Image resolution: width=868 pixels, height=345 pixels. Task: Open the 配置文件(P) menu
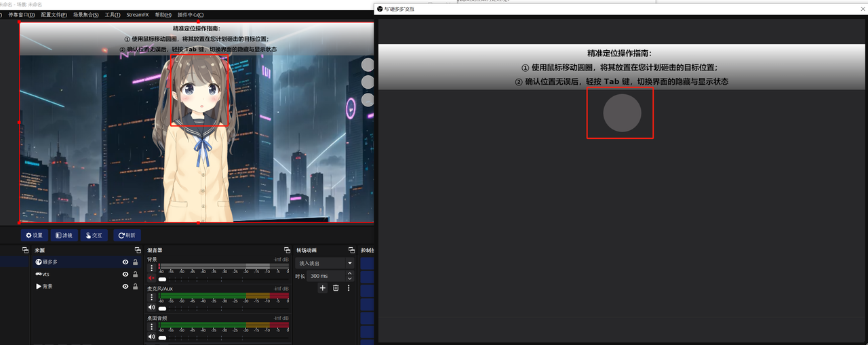(x=54, y=15)
